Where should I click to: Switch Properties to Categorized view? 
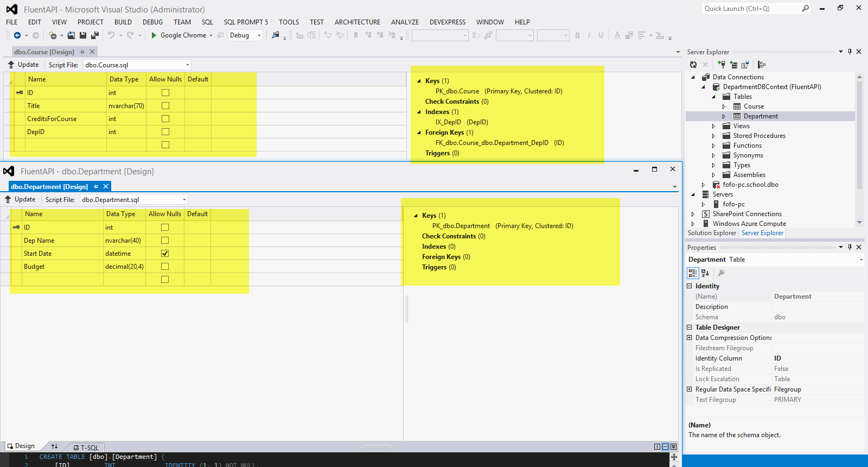tap(693, 273)
